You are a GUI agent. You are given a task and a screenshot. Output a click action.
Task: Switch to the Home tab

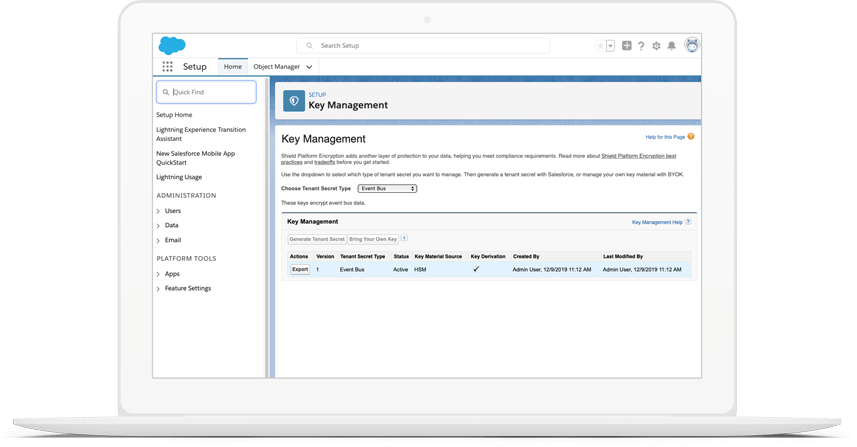(233, 67)
